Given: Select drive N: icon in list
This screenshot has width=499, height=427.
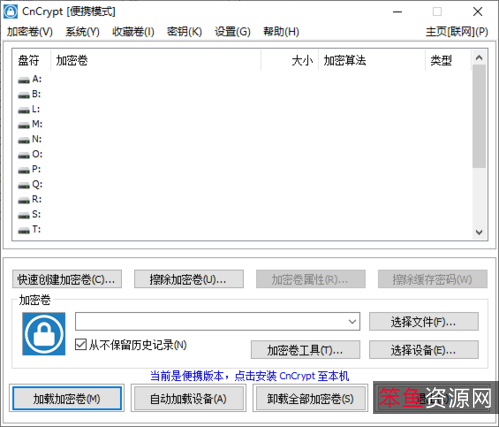Looking at the screenshot, I should 24,140.
